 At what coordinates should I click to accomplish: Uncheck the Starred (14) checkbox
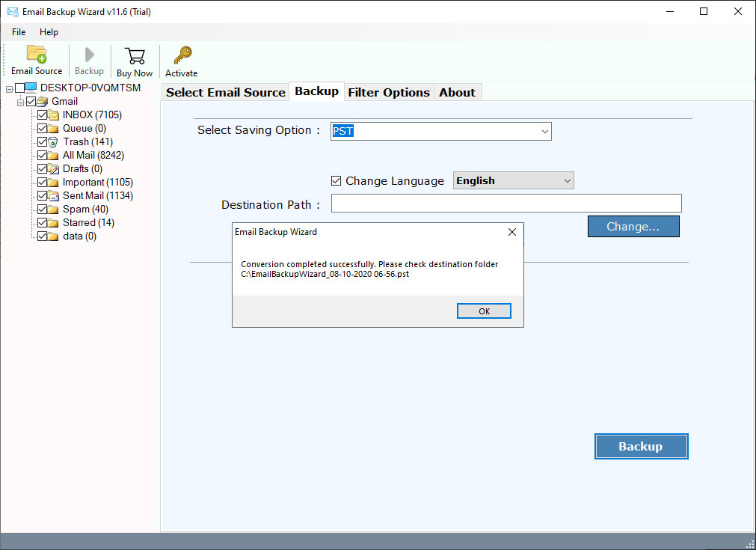(x=43, y=223)
